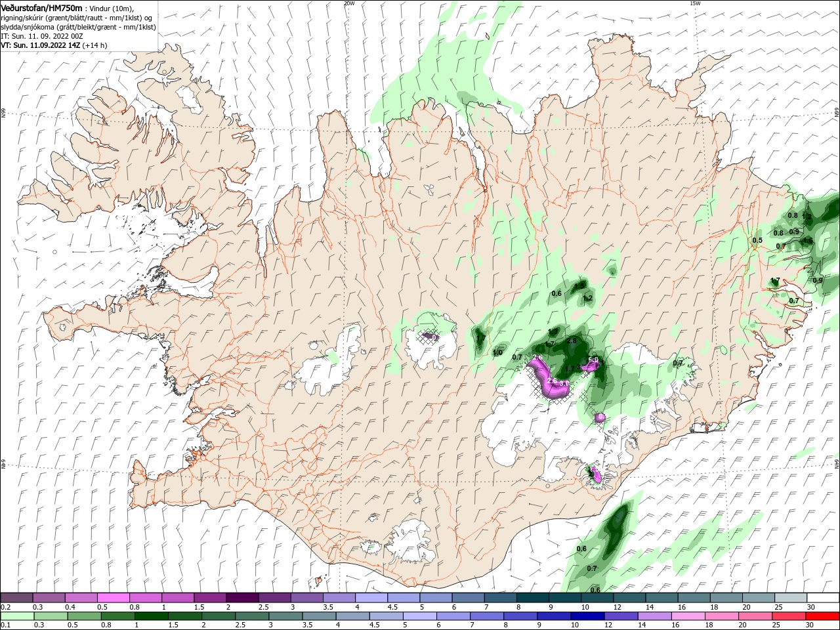Click the white swatch after 30 in upper row

824,598
